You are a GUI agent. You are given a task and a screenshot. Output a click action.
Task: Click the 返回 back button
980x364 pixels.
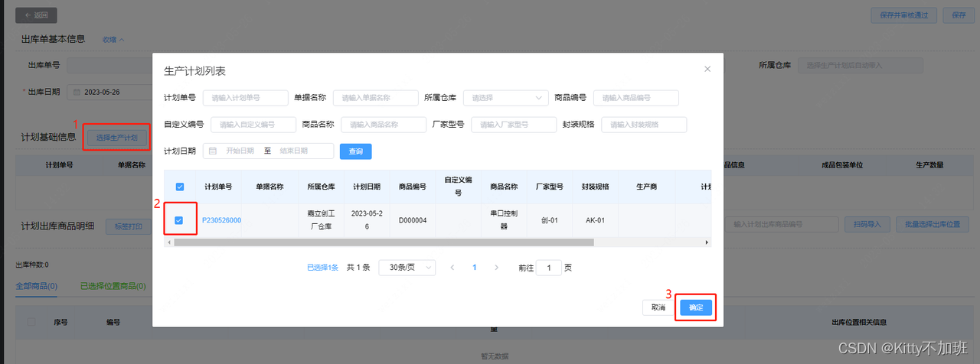pyautogui.click(x=36, y=15)
